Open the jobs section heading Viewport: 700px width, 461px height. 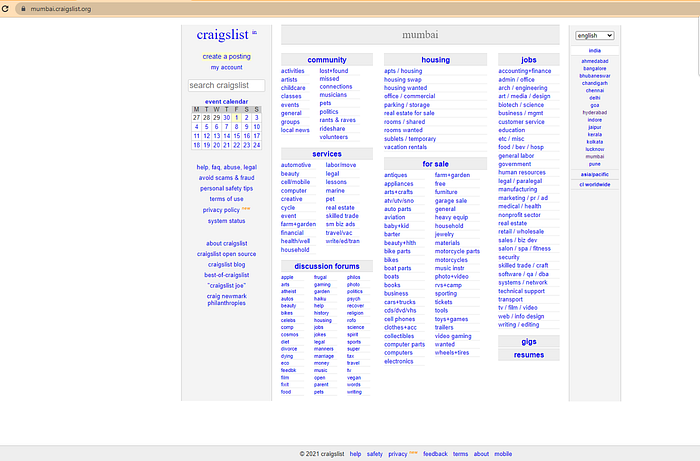[529, 60]
